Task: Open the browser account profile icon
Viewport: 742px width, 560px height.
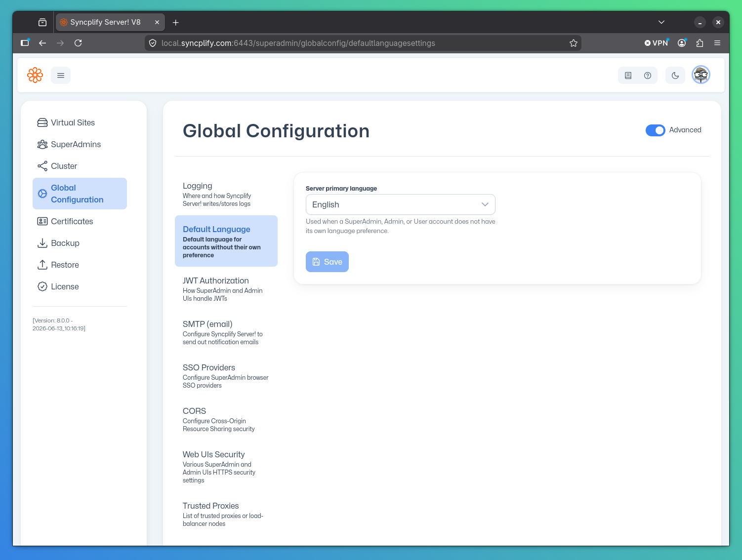Action: pos(682,43)
